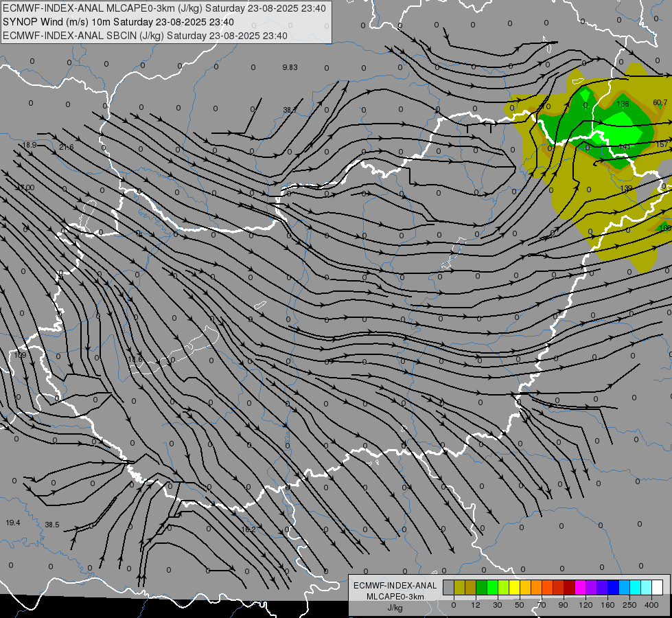The width and height of the screenshot is (672, 618).
Task: Select the dark green legend swatch
Action: point(482,587)
